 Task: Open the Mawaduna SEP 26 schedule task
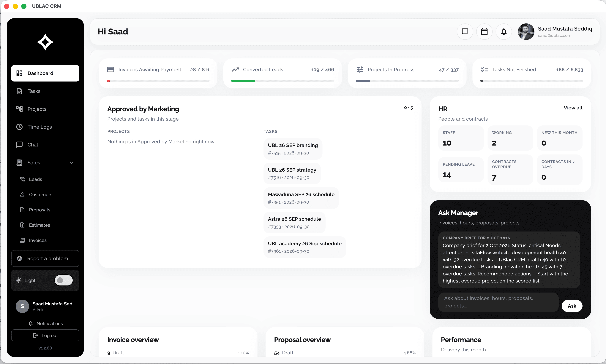pos(301,198)
